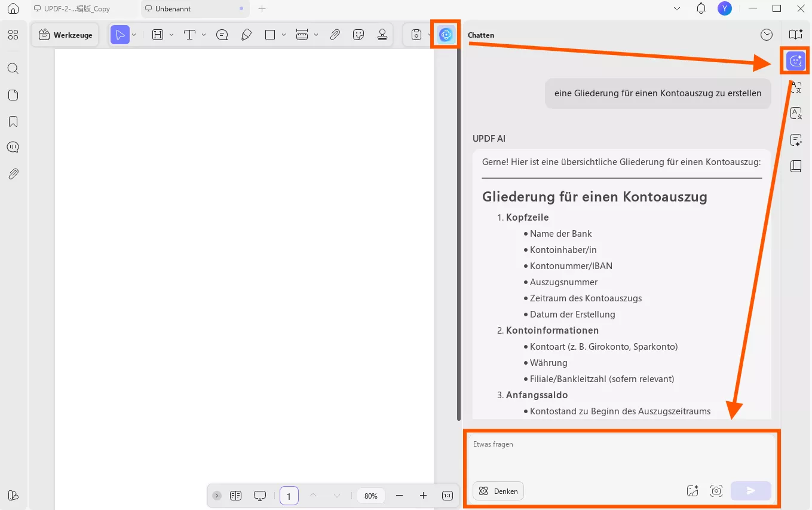812x510 pixels.
Task: Open the search panel in the left sidebar
Action: (13, 69)
